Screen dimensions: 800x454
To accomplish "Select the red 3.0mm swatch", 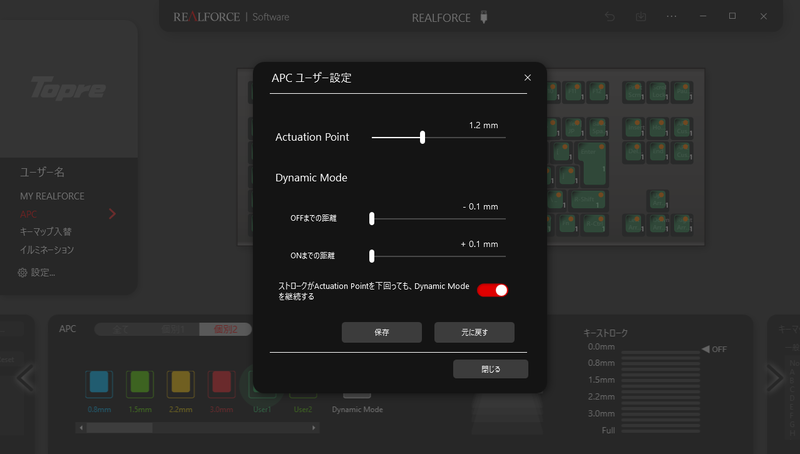I will coord(221,384).
